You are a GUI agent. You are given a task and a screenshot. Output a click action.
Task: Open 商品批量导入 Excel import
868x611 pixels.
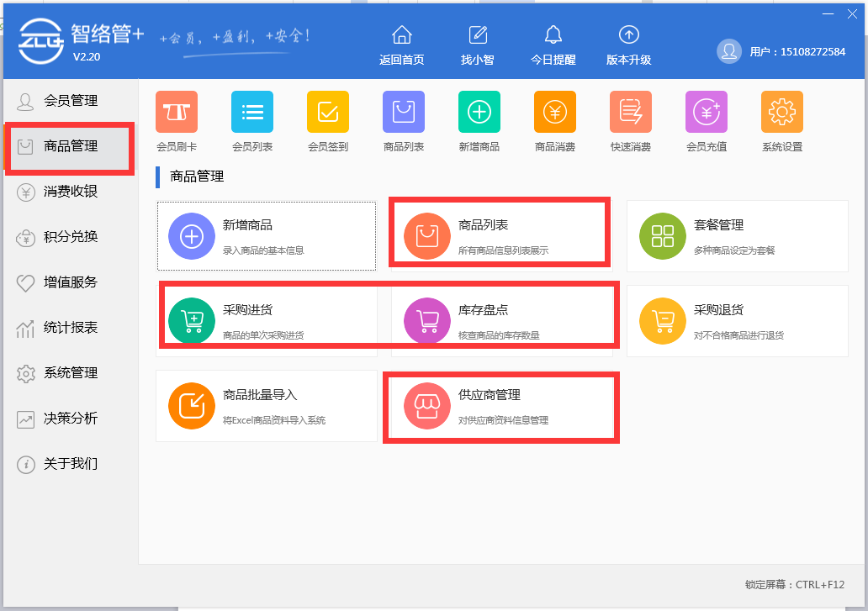(x=267, y=406)
